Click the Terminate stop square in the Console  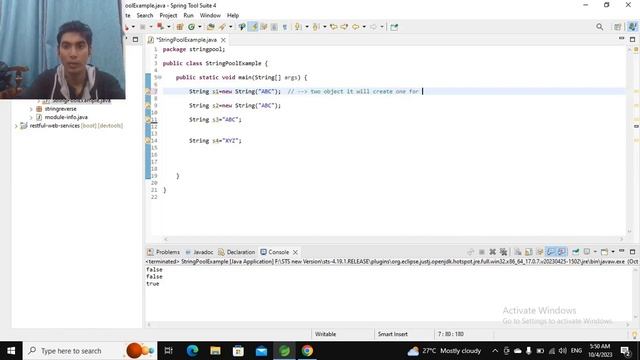point(482,252)
